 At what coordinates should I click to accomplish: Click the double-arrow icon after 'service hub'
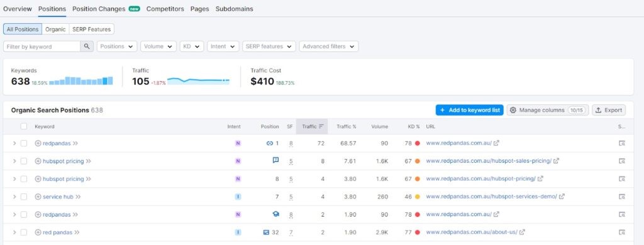tap(78, 197)
